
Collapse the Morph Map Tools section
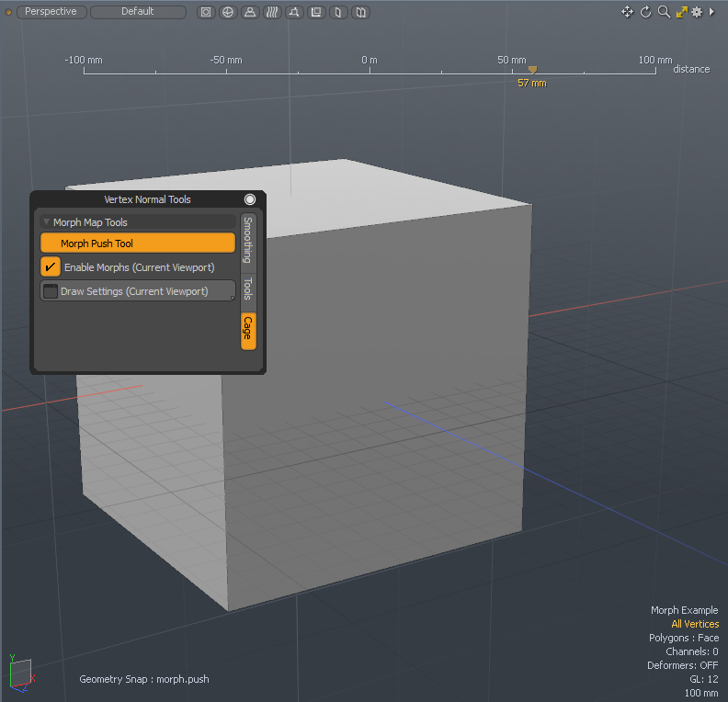(x=47, y=222)
